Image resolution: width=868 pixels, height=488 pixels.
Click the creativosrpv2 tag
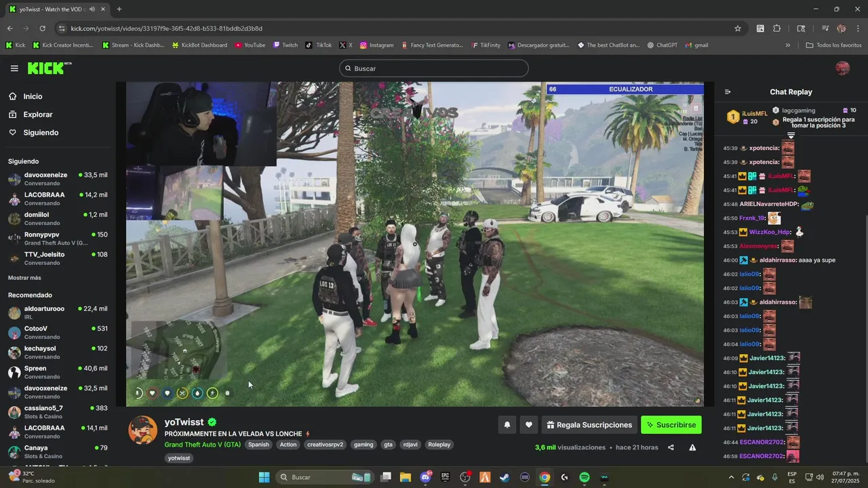point(325,445)
